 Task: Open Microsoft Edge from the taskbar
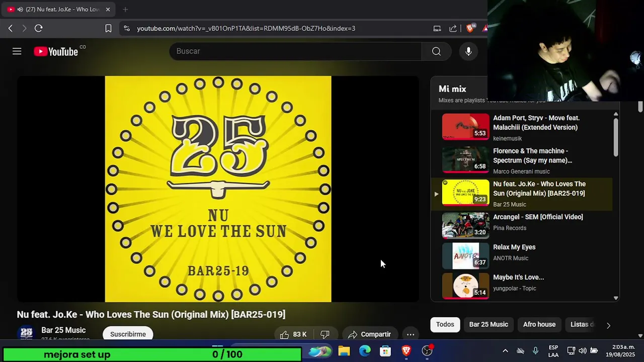click(365, 351)
